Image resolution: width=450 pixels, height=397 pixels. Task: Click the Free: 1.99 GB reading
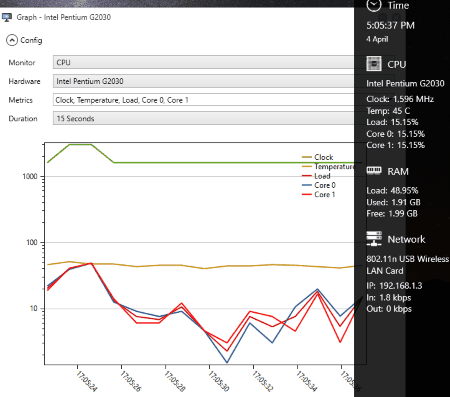[x=392, y=214]
